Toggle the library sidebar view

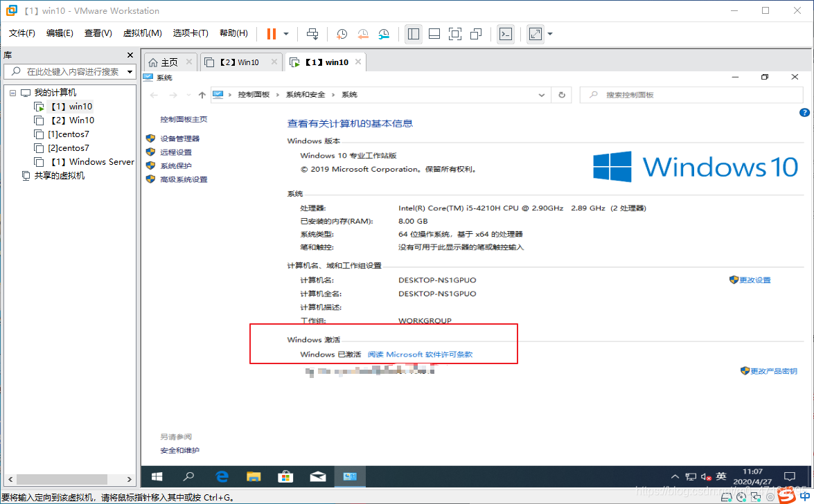[413, 34]
